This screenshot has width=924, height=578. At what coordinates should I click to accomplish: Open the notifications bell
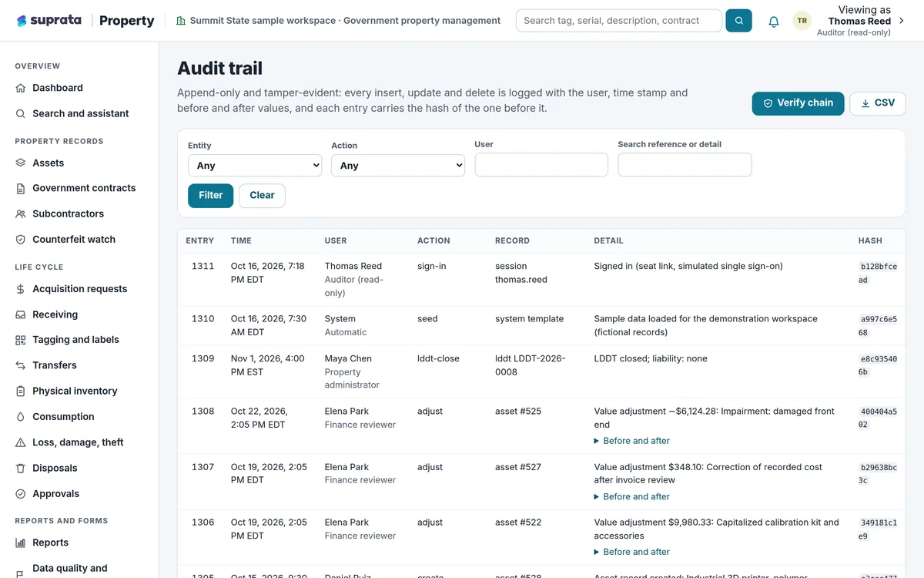[x=774, y=22]
